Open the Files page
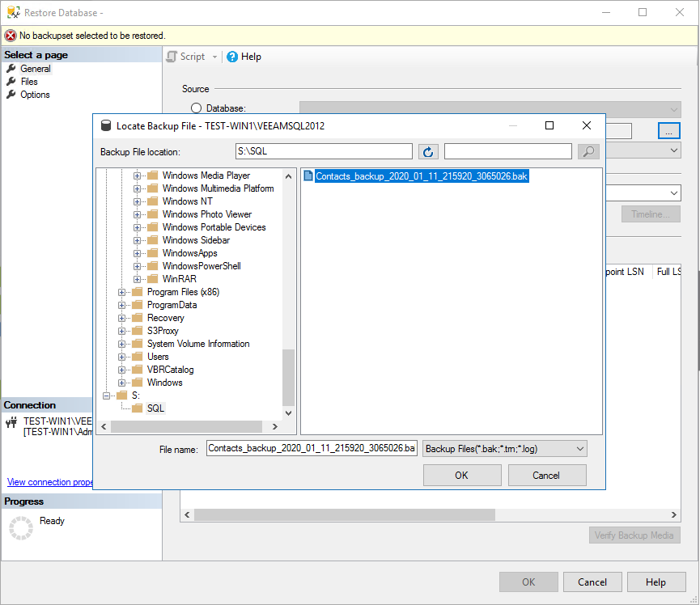The width and height of the screenshot is (700, 605). (29, 81)
